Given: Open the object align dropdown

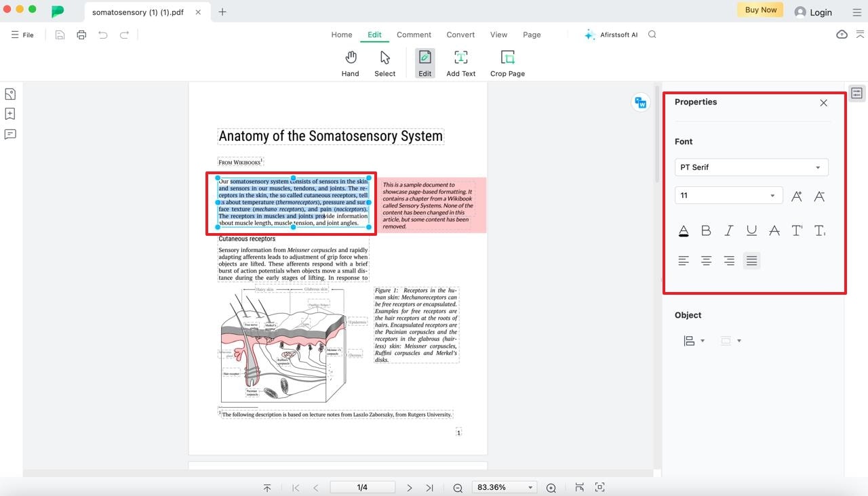Looking at the screenshot, I should click(694, 341).
